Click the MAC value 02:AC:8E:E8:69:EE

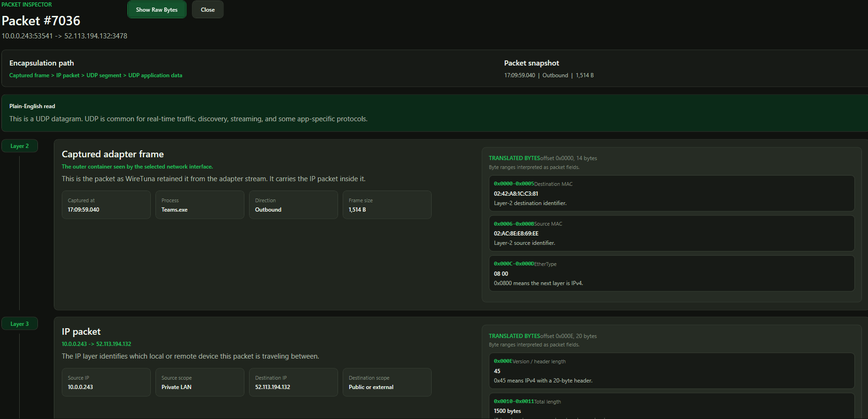[x=516, y=234]
